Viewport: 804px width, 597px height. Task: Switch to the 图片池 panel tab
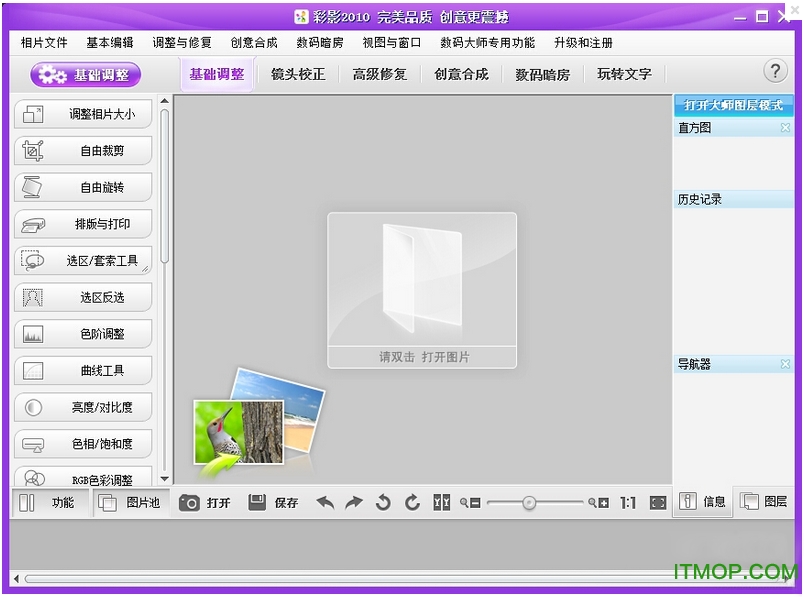pos(131,503)
